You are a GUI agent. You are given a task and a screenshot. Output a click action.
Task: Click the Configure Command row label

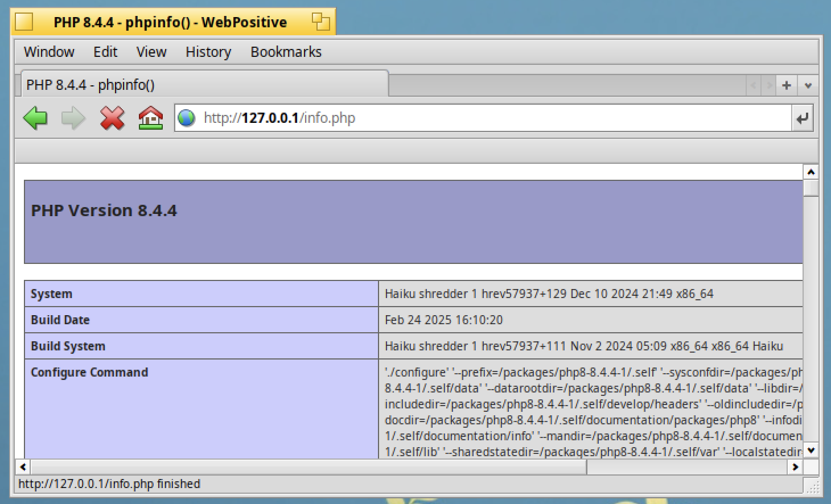coord(89,372)
